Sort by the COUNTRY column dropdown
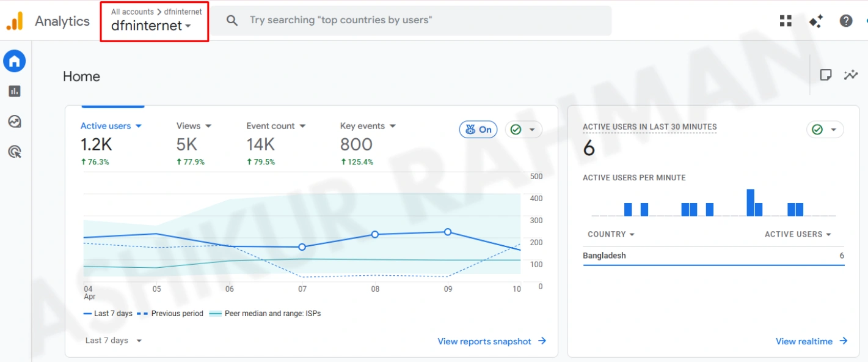The height and width of the screenshot is (362, 868). [x=611, y=234]
